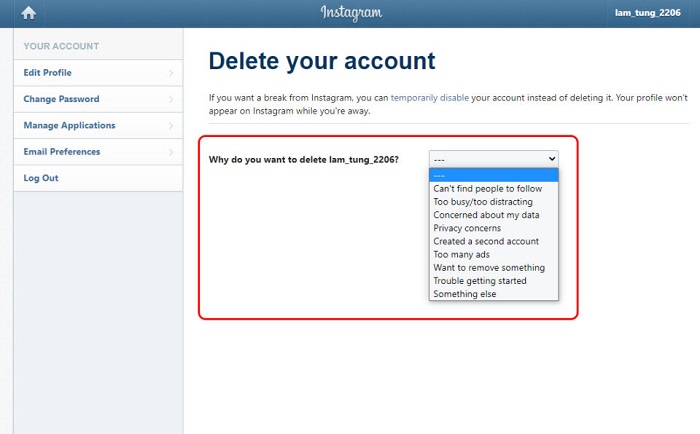Click the temporarily disable link

click(x=427, y=98)
